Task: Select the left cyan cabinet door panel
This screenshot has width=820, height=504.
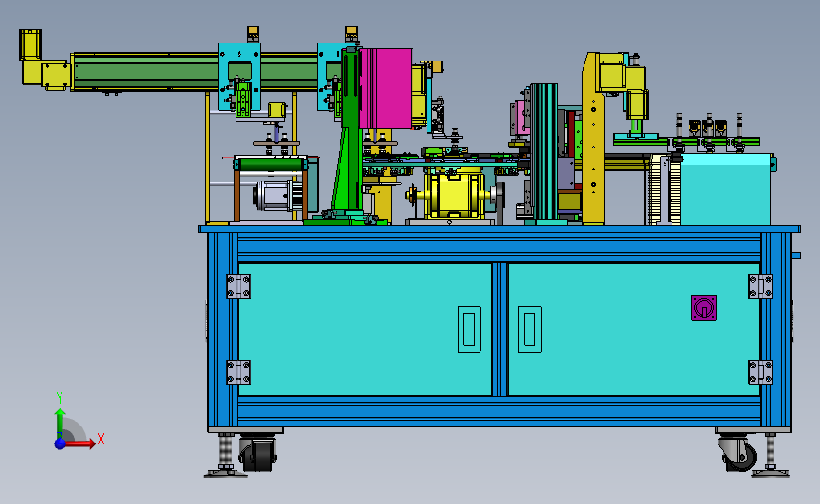Action: 364,329
